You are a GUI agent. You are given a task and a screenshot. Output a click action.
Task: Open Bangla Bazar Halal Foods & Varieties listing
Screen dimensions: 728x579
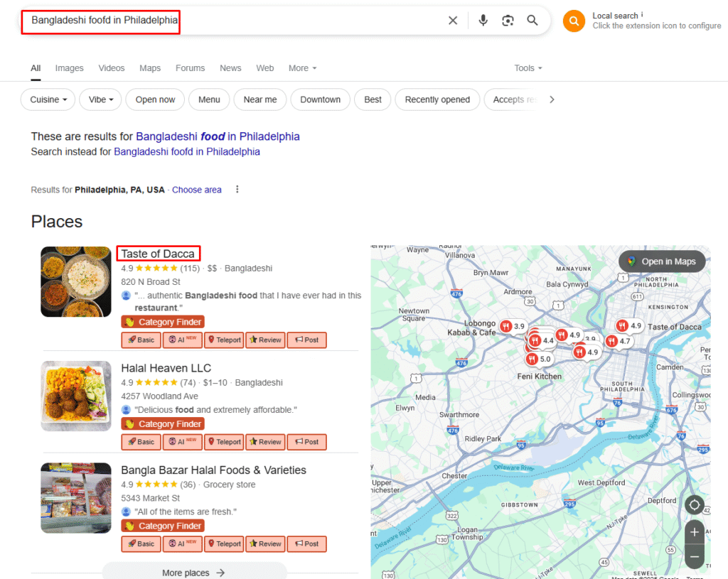pos(213,470)
